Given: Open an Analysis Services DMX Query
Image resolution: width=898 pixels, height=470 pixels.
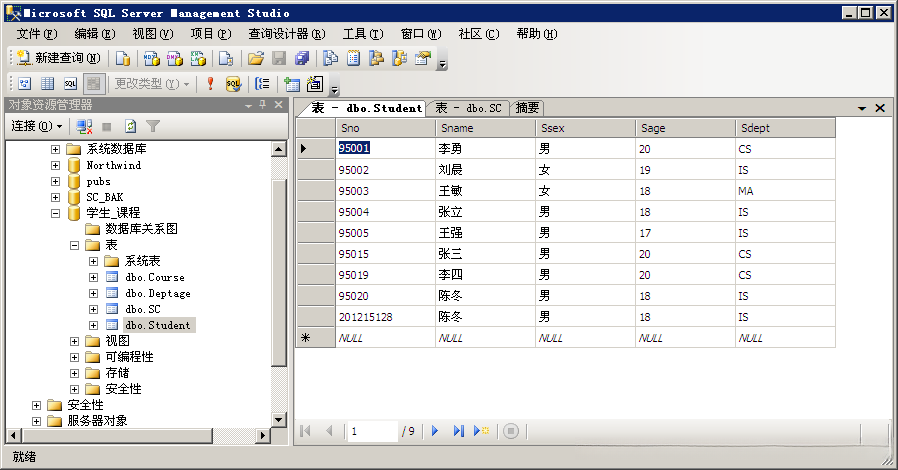Looking at the screenshot, I should coord(174,58).
